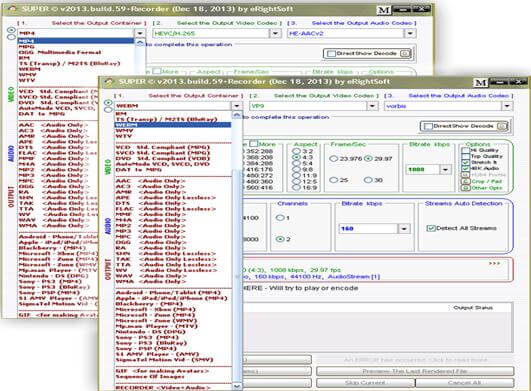The image size is (531, 391).
Task: Choose DVD Std. Compliant (VOB) in front list
Action: (x=173, y=158)
